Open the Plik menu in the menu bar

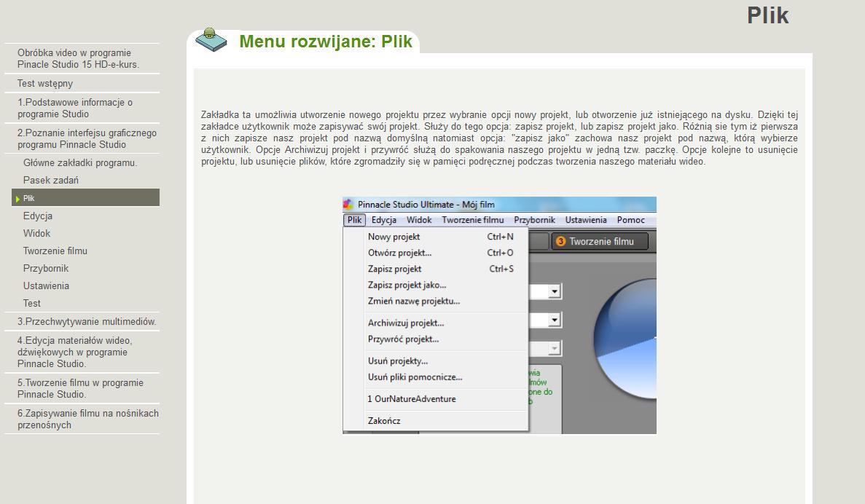click(x=354, y=220)
